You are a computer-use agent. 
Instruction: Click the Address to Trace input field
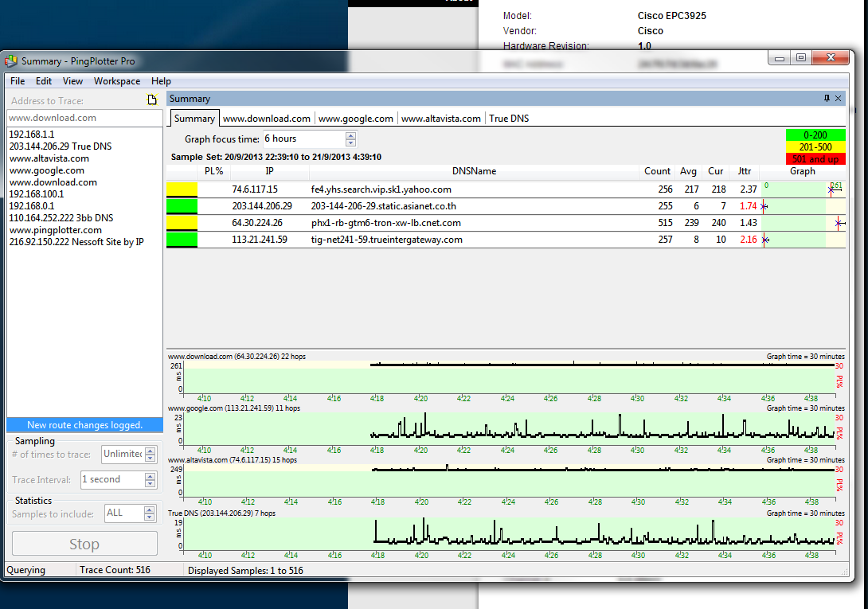(84, 118)
